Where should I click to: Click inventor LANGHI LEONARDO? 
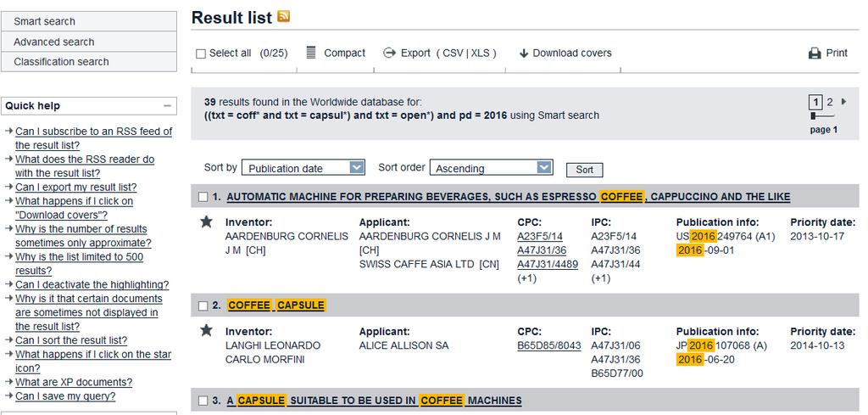pos(272,345)
